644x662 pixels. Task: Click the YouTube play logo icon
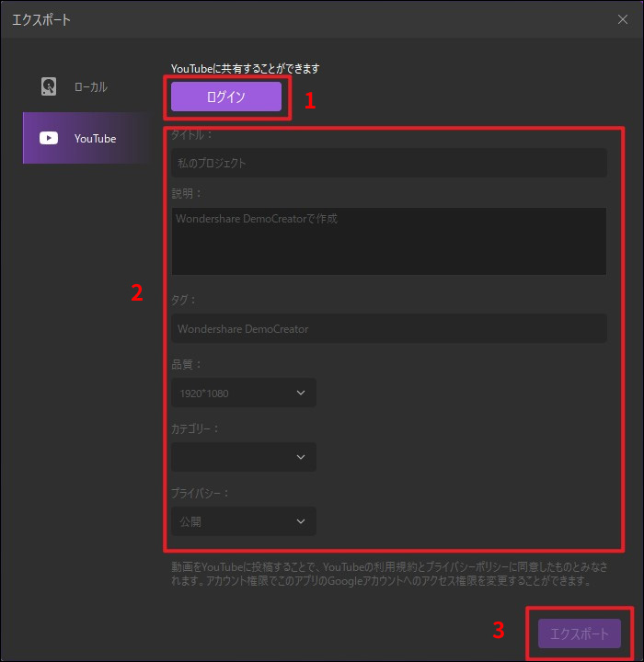pyautogui.click(x=49, y=138)
